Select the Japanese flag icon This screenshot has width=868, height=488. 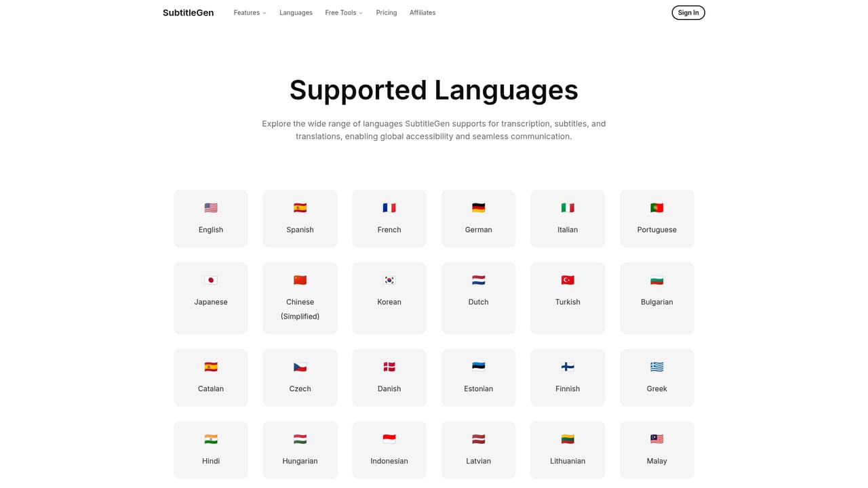(211, 280)
